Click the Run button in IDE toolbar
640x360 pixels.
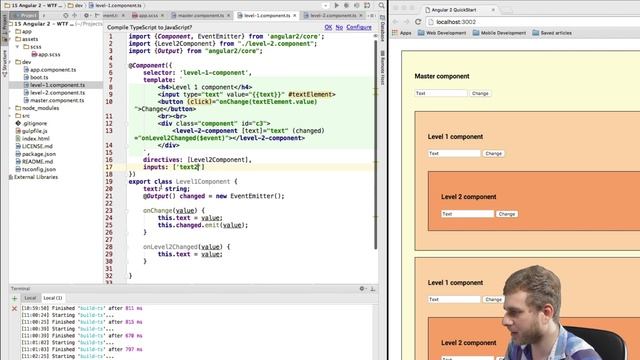pos(336,5)
